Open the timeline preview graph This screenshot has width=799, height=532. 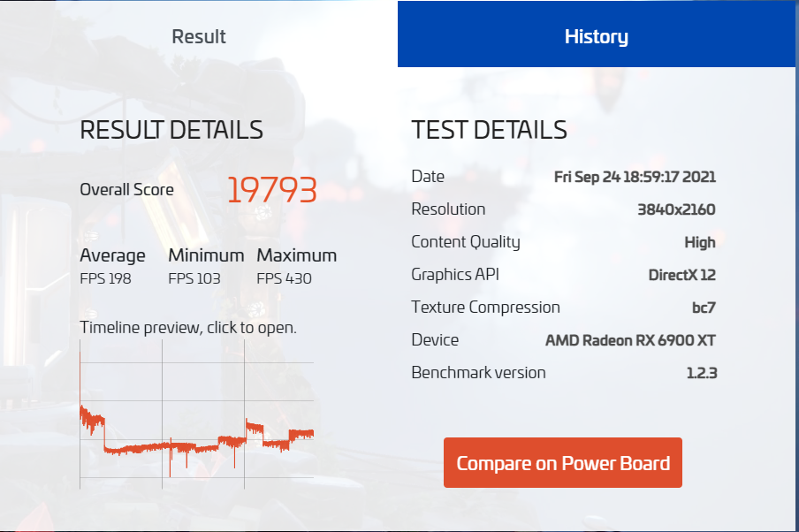(x=197, y=414)
